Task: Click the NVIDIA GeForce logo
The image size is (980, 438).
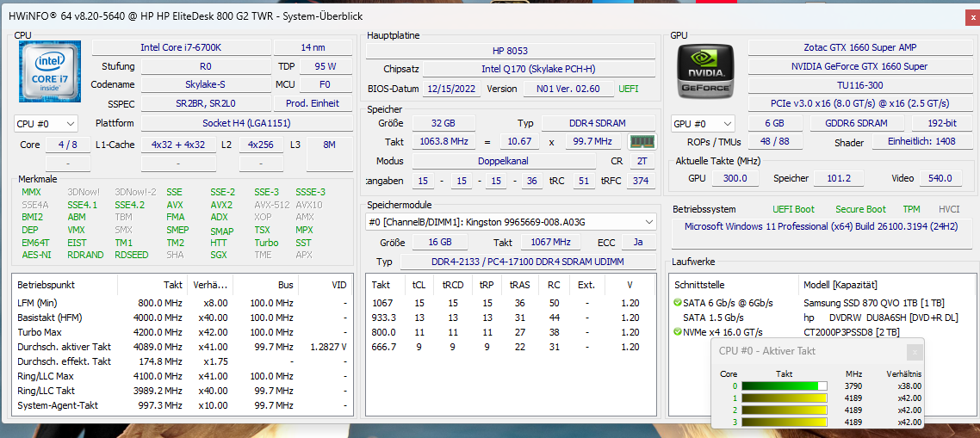Action: (704, 72)
